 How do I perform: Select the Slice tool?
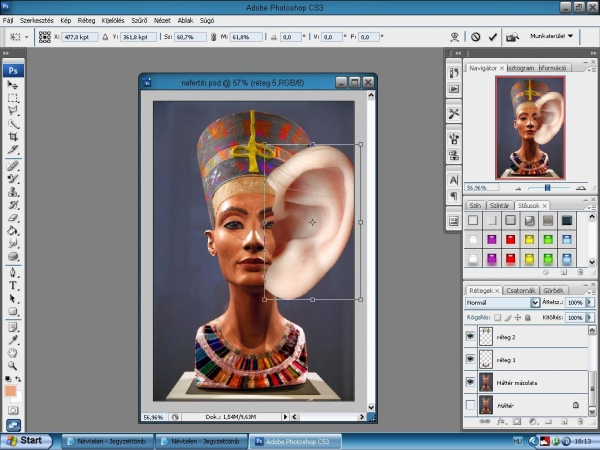[x=13, y=149]
